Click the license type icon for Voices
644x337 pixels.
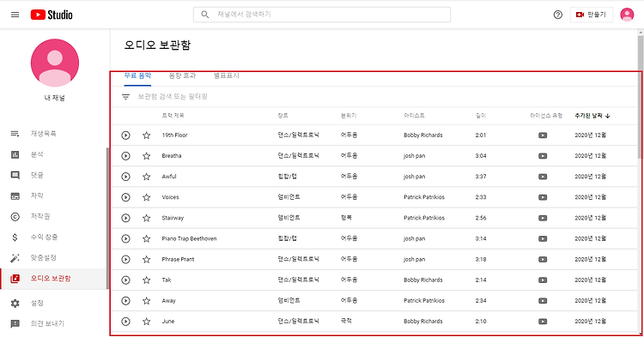click(543, 197)
